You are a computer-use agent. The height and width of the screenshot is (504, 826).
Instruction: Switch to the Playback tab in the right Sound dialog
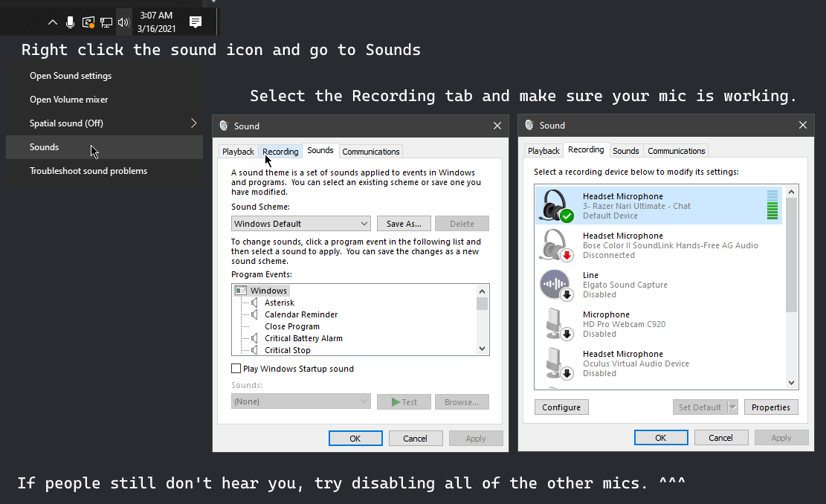[543, 151]
